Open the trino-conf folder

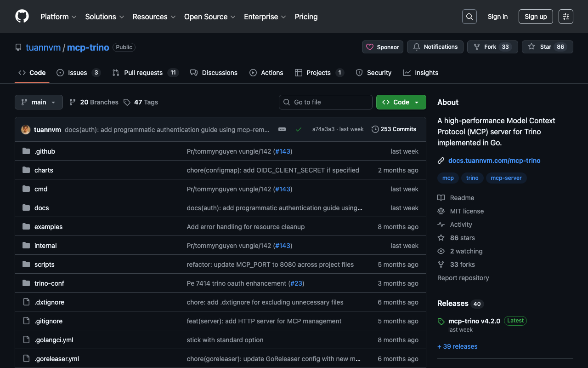49,283
